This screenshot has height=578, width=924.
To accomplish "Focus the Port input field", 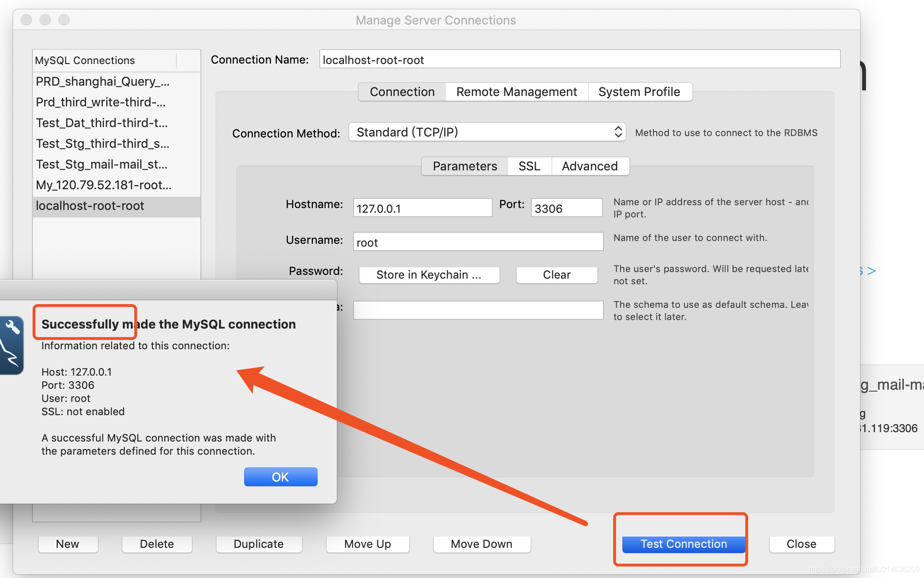I will click(x=566, y=208).
